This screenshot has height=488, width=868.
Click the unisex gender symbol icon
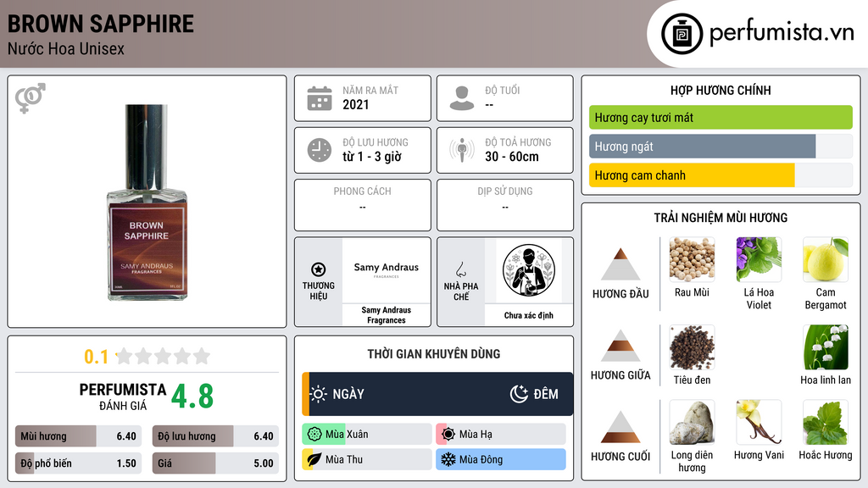point(31,98)
